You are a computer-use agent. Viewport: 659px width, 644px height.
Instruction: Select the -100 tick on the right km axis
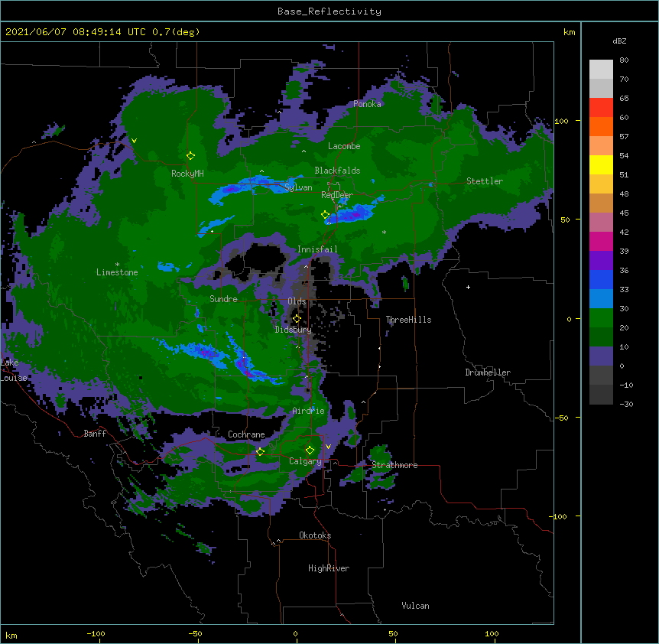point(560,516)
